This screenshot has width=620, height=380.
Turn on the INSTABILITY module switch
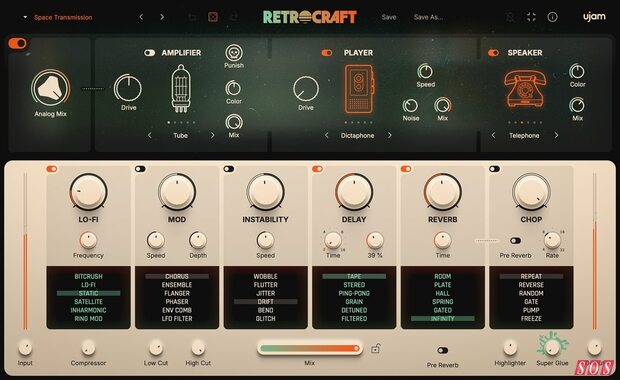[229, 169]
